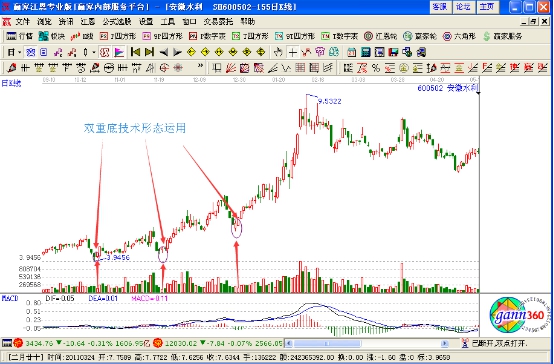The image size is (554, 364).
Task: Click the first yellow diamond navigation icon
Action: pyautogui.click(x=191, y=53)
